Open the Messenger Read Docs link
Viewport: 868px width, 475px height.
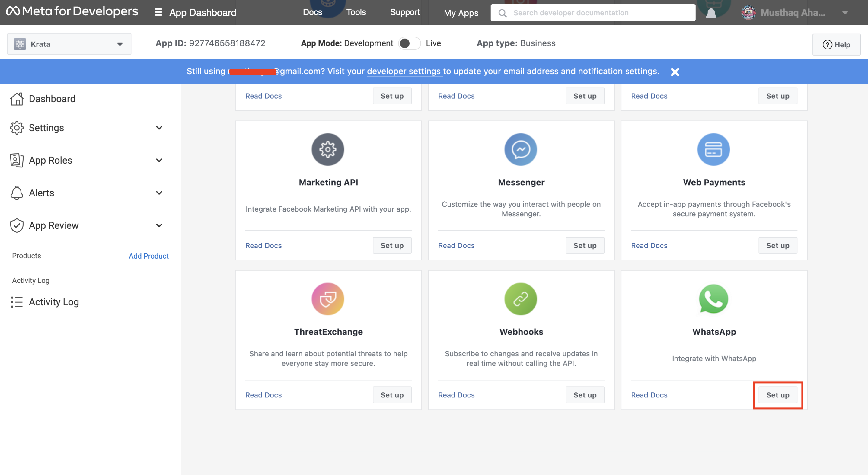point(456,245)
